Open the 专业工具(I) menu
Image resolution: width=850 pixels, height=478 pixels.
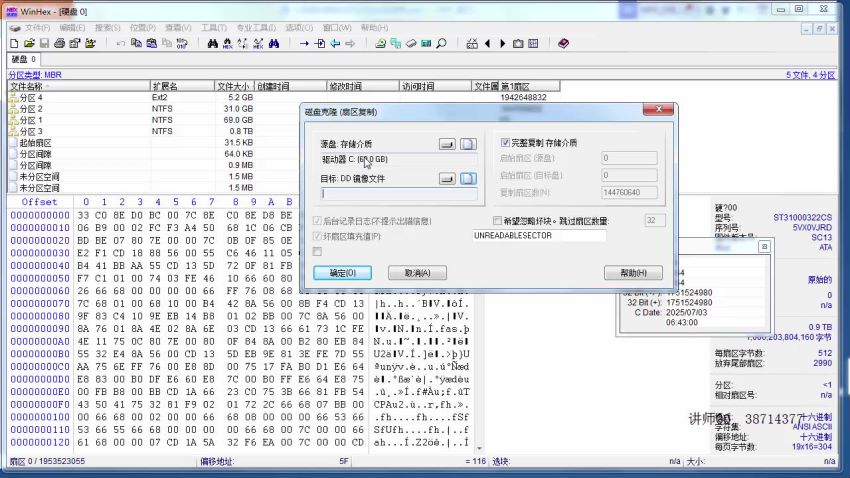(x=256, y=28)
